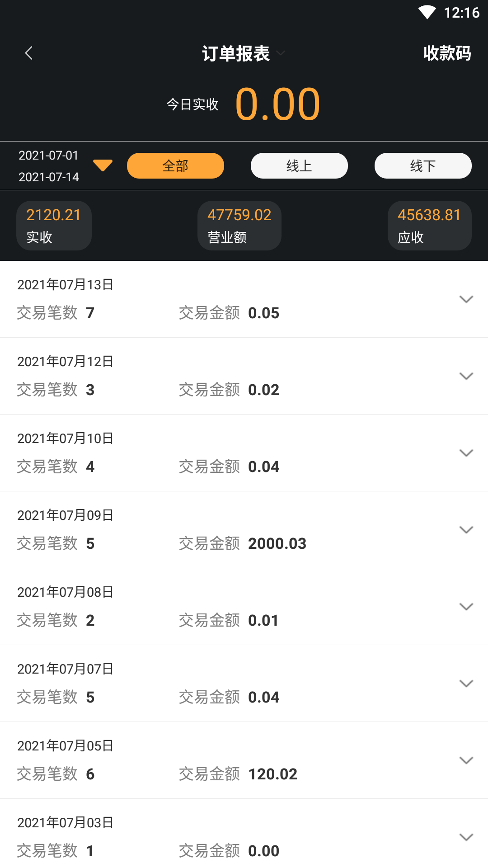
Task: Tap the 实收 2120.21 summary card
Action: tap(54, 225)
